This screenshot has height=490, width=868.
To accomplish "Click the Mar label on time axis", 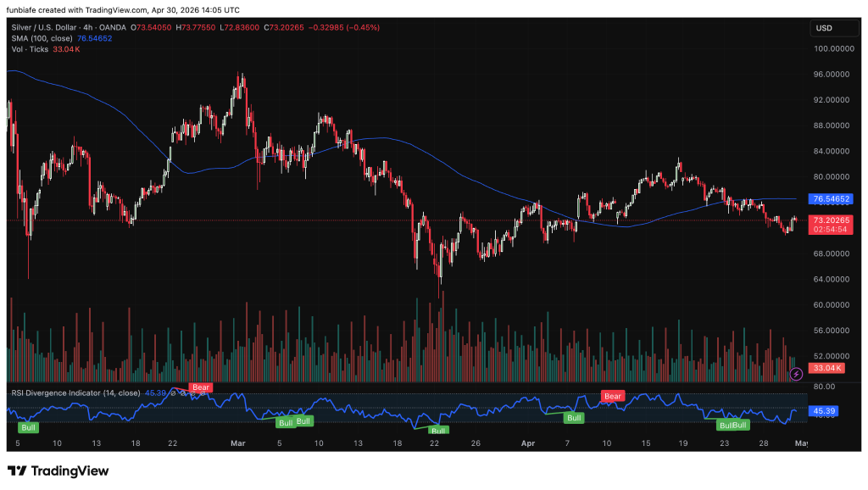I will click(x=238, y=443).
